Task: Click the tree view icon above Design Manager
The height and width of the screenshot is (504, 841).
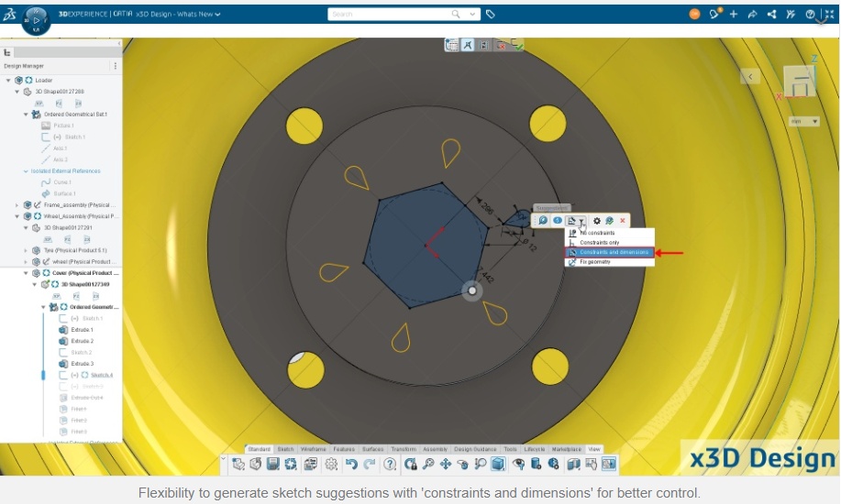Action: [7, 52]
